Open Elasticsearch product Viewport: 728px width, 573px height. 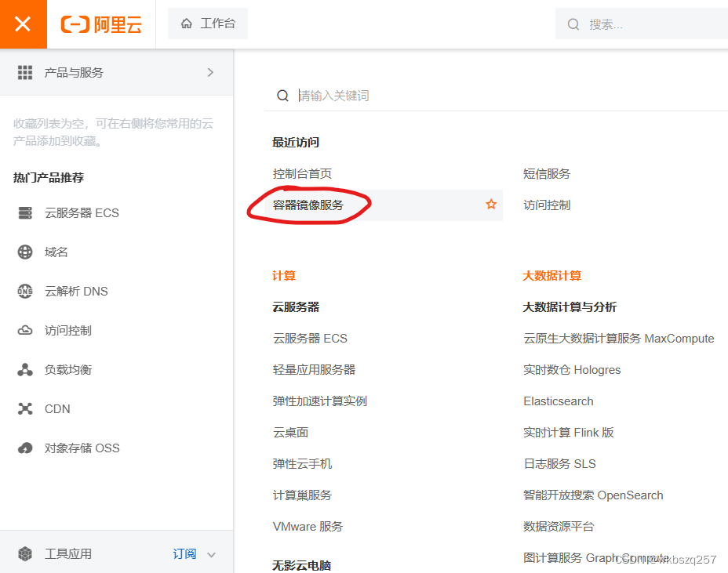point(559,401)
